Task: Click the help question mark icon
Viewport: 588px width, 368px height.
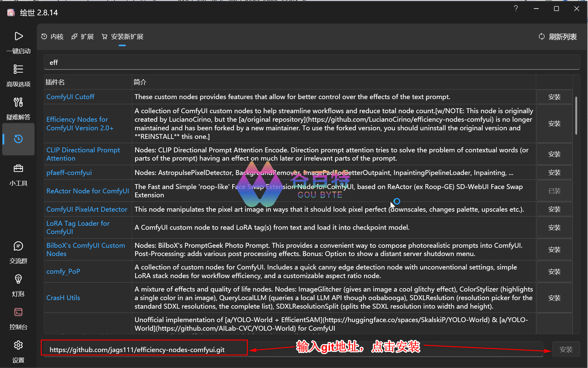Action: click(516, 9)
